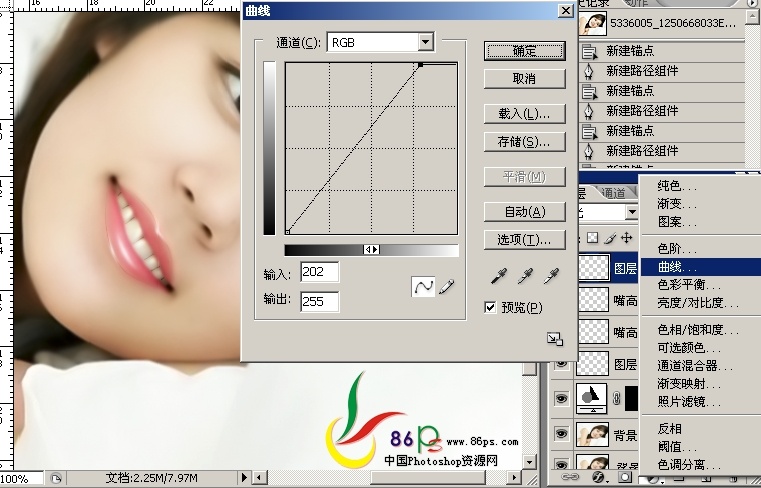Click the history snapshot thumbnail 5336005_1250668033E
Viewport: 761px width, 488px height.
593,23
